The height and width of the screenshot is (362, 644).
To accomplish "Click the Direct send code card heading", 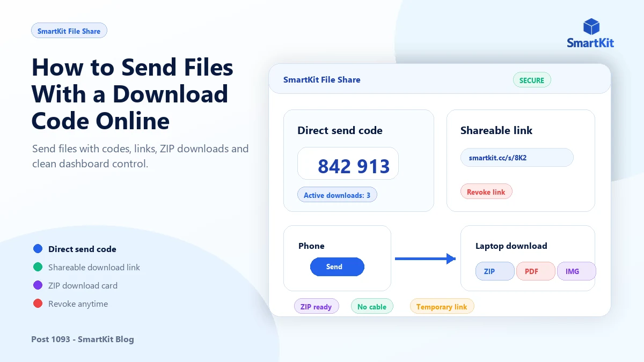I will 340,130.
